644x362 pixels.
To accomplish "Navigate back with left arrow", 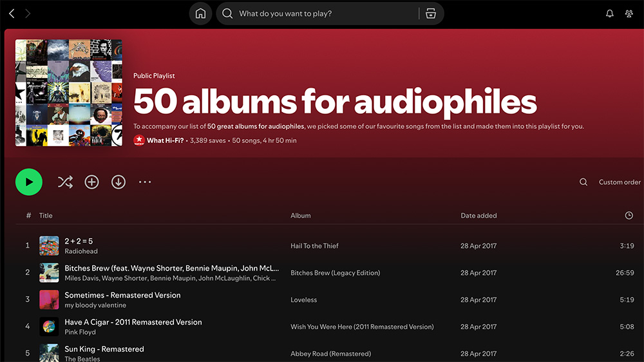I will 12,14.
